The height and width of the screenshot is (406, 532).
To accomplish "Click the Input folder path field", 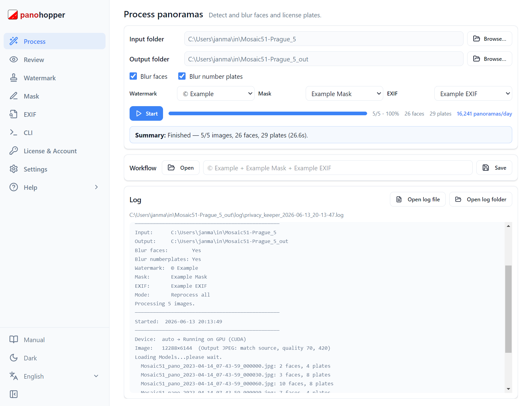I will tap(324, 39).
